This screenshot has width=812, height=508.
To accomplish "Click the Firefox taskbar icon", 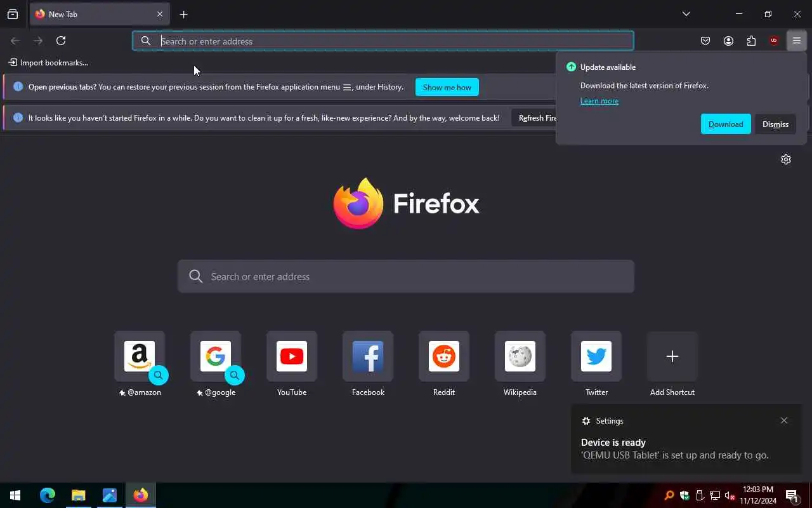I will point(141,495).
